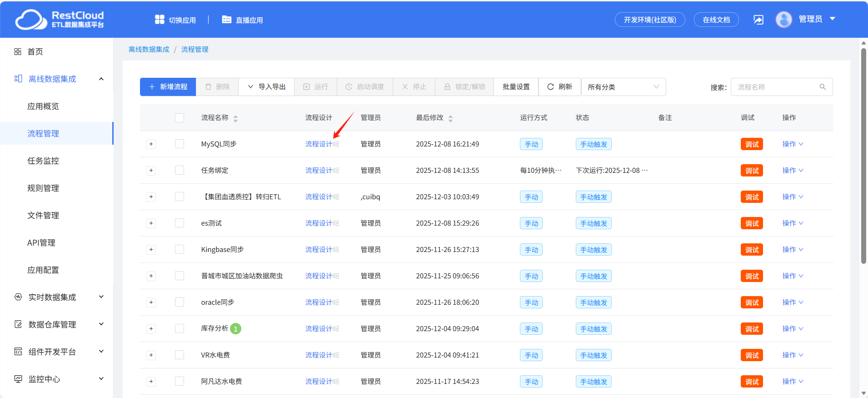Open 规则管理 in the sidebar

[43, 188]
